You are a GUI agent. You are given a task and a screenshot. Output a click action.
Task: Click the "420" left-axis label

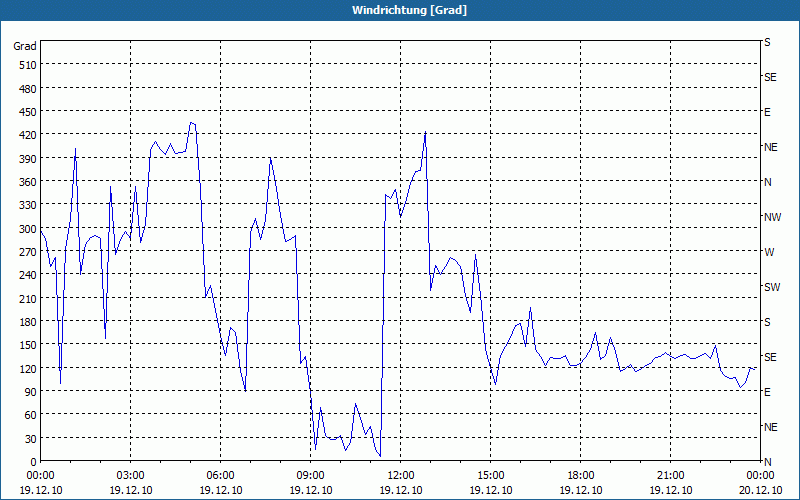point(28,135)
